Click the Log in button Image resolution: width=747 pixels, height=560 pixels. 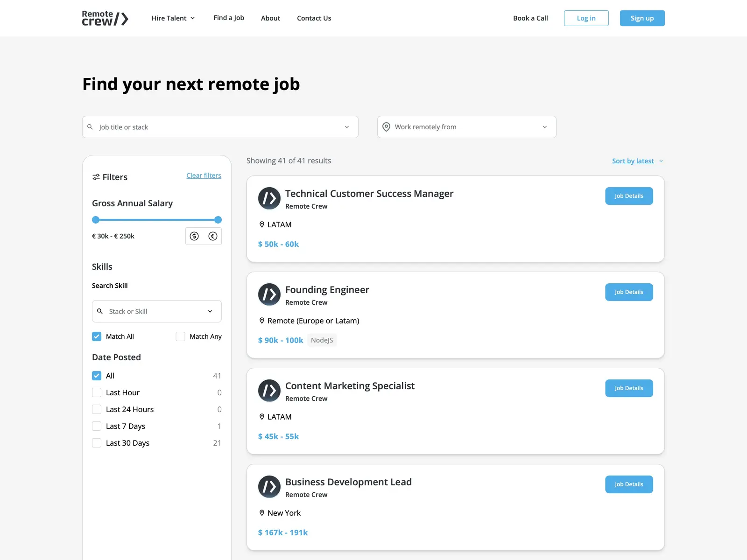(x=586, y=18)
